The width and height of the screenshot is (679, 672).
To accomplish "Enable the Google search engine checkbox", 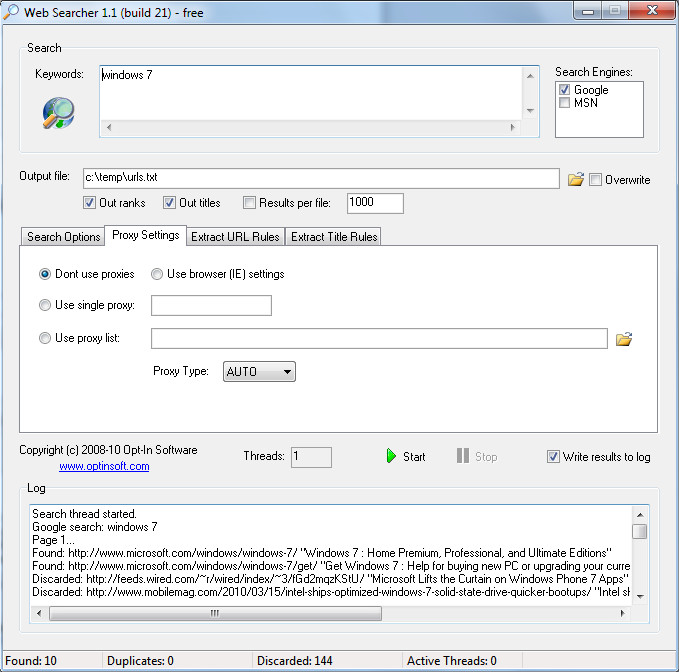I will pos(564,90).
